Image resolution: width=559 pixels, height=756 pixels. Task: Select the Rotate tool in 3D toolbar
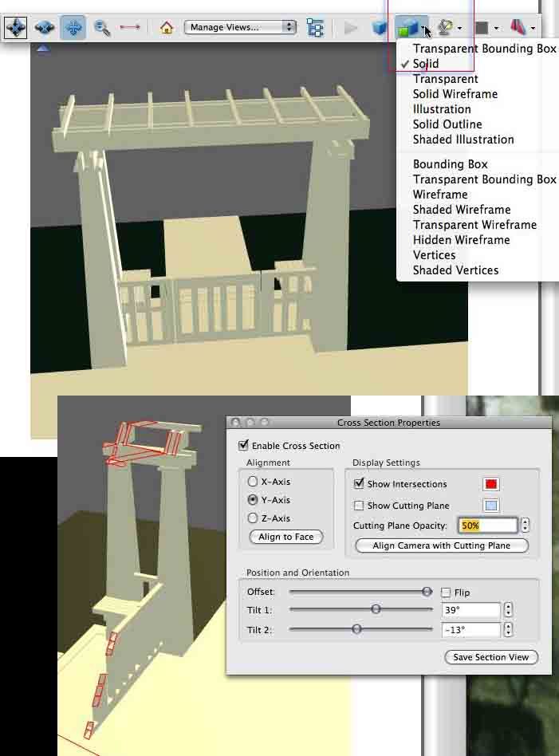(x=15, y=27)
